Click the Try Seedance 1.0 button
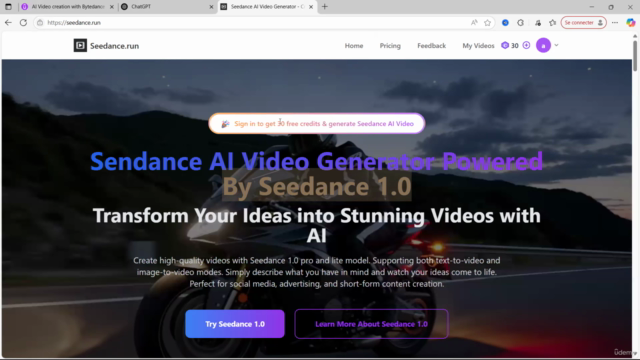640x360 pixels. coord(235,324)
